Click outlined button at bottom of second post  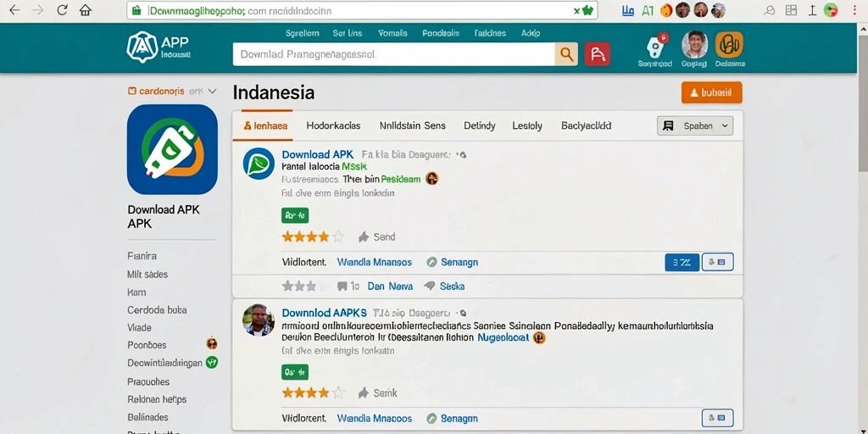tap(717, 418)
